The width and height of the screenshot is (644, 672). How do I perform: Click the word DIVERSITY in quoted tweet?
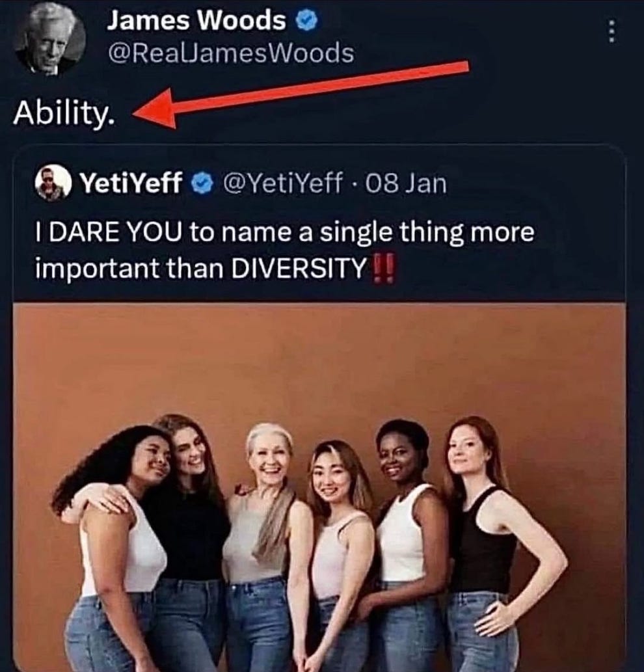click(299, 269)
